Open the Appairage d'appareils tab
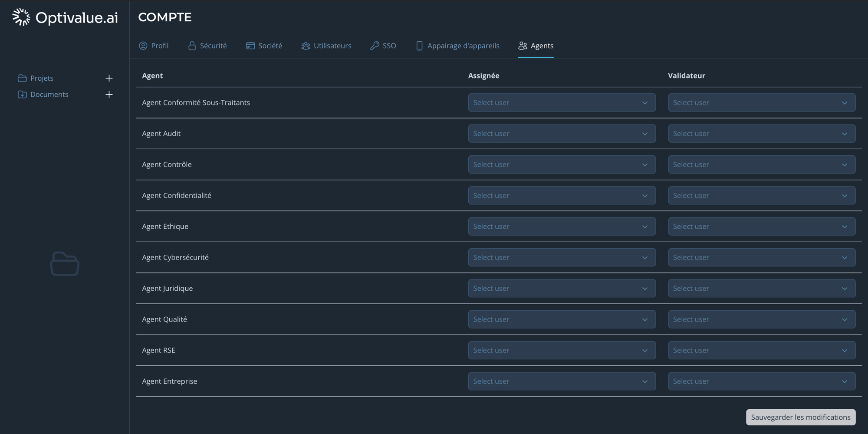The image size is (868, 434). 457,46
